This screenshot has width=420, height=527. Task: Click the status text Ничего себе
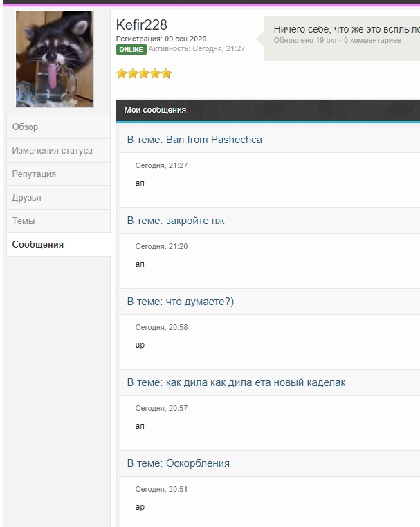coord(347,29)
